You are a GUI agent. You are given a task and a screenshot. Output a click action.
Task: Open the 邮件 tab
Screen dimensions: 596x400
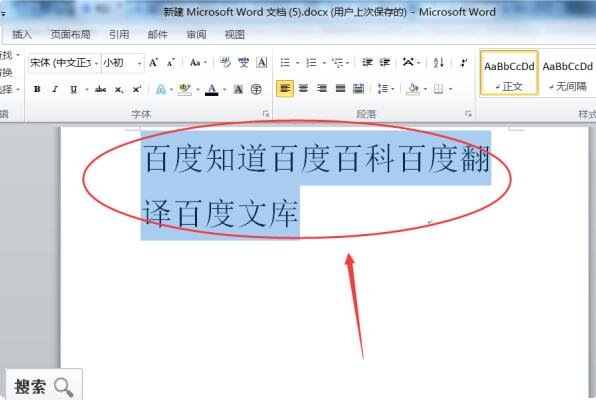[x=158, y=35]
